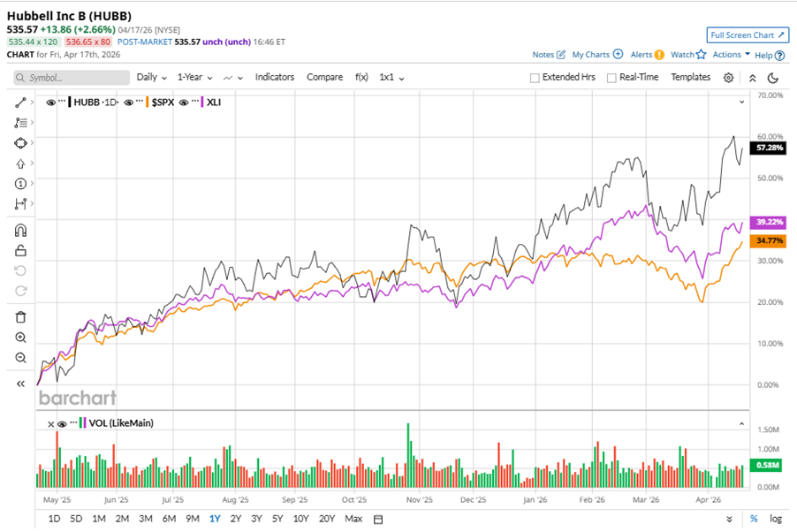Open the Templates link
Screen dimensions: 797x532
690,78
